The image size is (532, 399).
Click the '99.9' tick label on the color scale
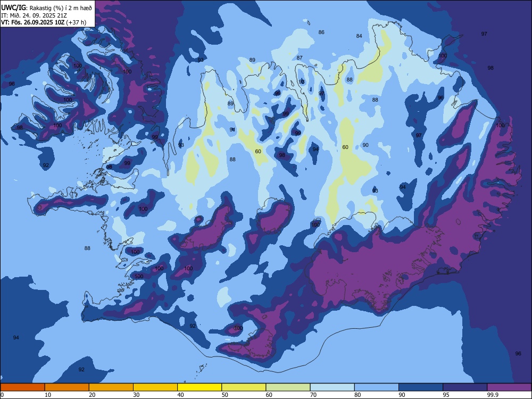[x=492, y=395]
